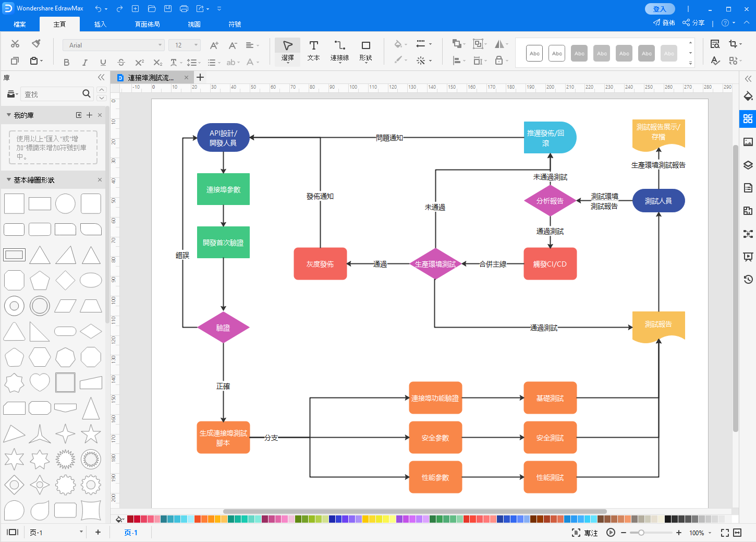This screenshot has height=542, width=756.
Task: Click the zoom slider handle
Action: click(641, 533)
